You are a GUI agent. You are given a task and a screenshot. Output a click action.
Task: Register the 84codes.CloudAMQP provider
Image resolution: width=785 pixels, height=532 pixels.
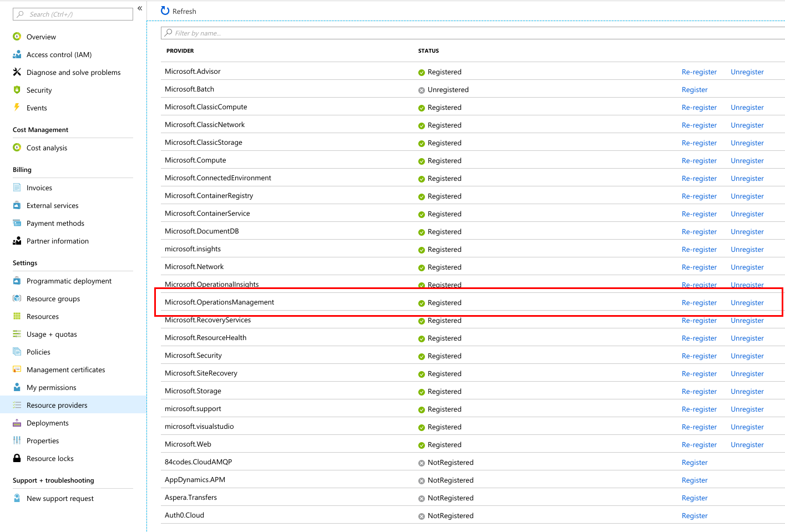[x=695, y=463]
